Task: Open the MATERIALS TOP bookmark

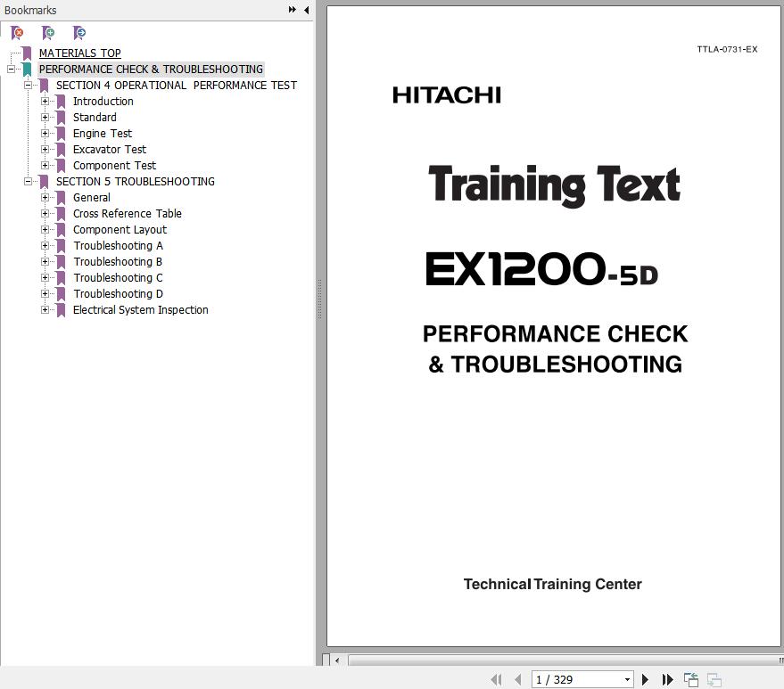Action: click(80, 53)
